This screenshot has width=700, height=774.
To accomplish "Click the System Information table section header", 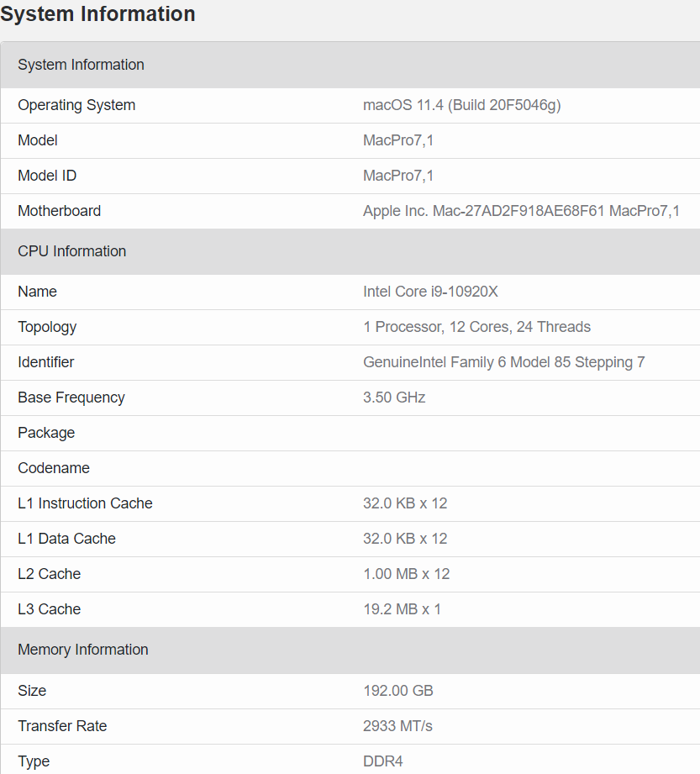I will pyautogui.click(x=81, y=65).
